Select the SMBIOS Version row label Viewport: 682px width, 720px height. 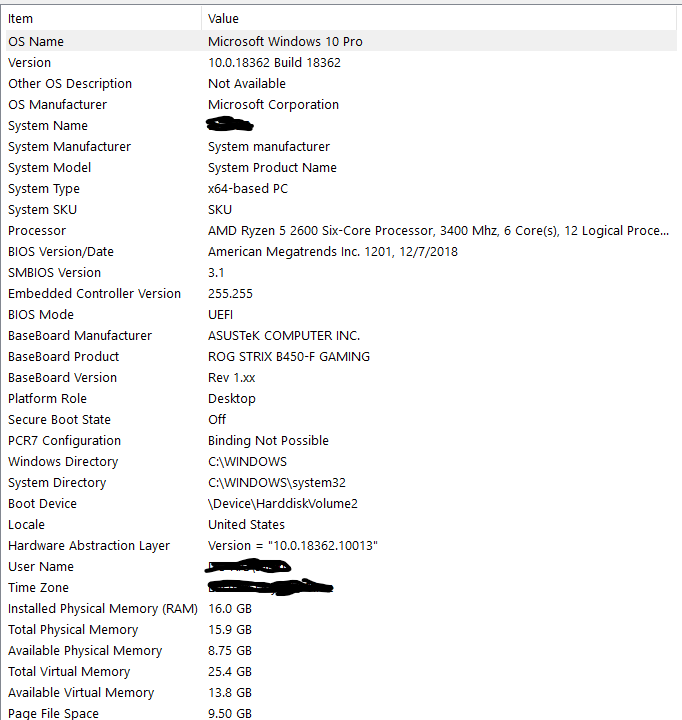pyautogui.click(x=54, y=273)
